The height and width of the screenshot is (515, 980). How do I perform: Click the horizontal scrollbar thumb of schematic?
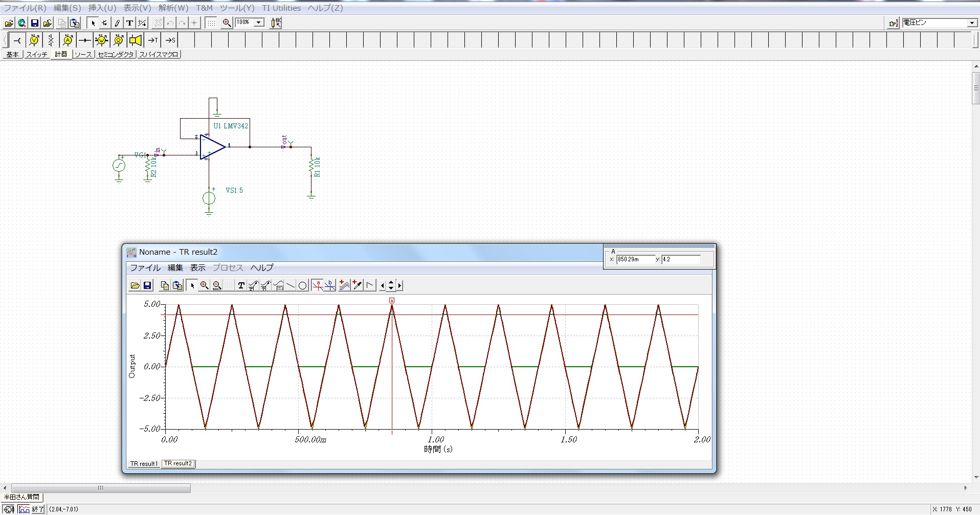101,488
